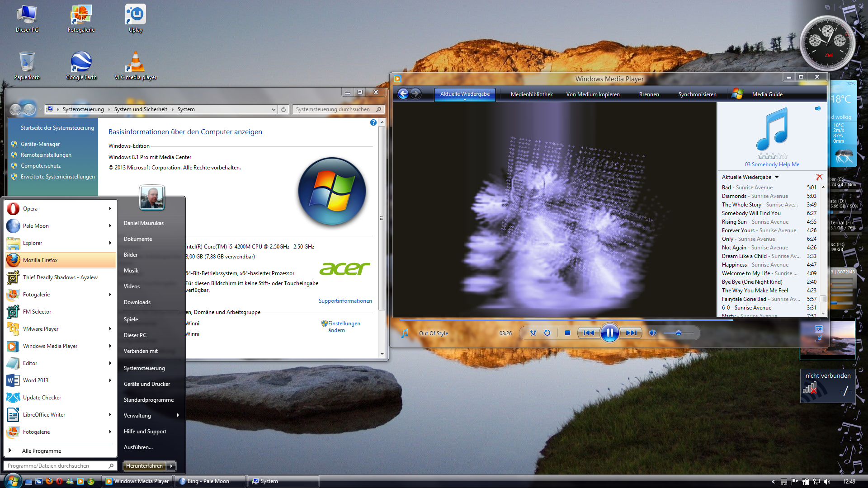Open shutdown options arrow next to Herunterfahren
Viewport: 868px width, 488px height.
coord(171,466)
